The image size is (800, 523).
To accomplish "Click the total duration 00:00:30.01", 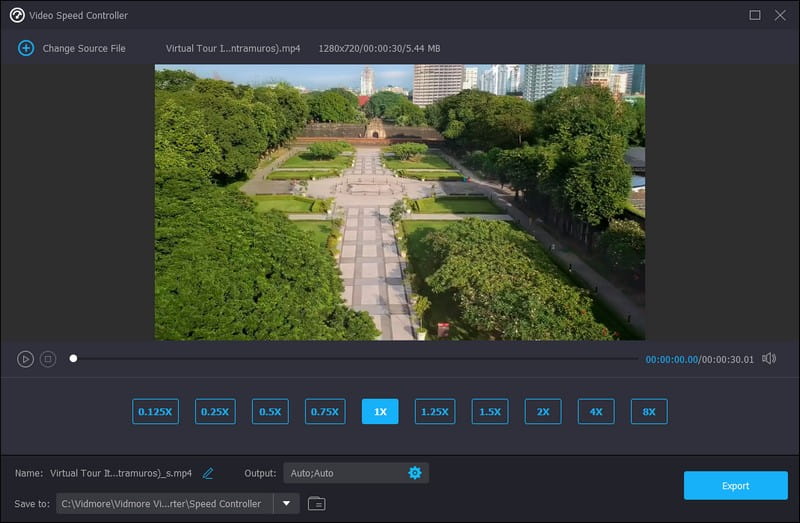I will coord(728,359).
